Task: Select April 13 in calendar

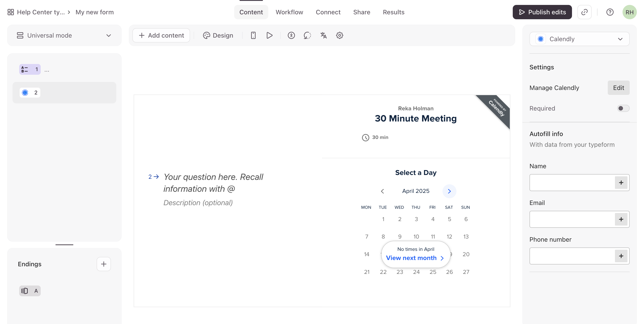Action: pos(466,237)
